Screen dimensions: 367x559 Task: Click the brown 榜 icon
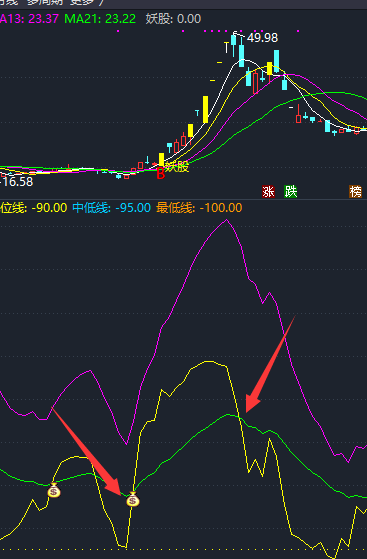pyautogui.click(x=355, y=192)
